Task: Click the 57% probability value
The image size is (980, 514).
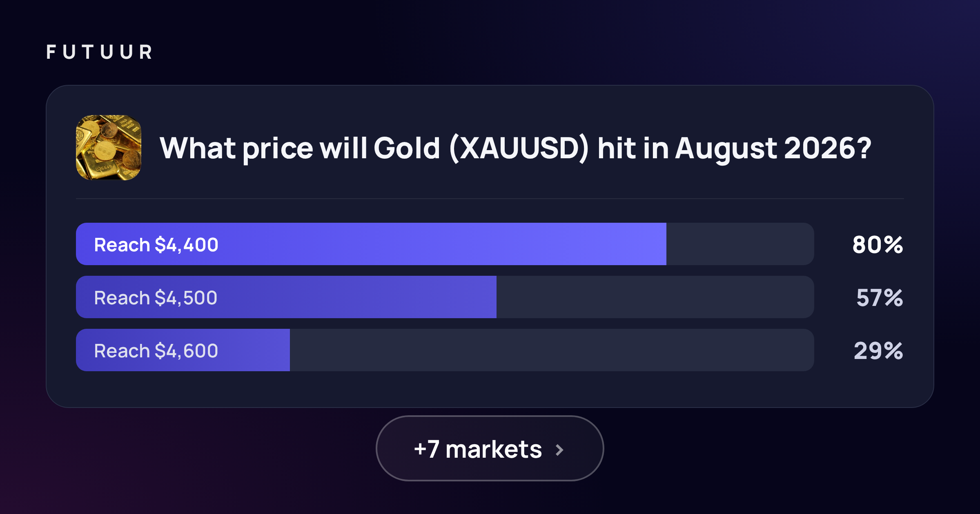Action: [880, 298]
